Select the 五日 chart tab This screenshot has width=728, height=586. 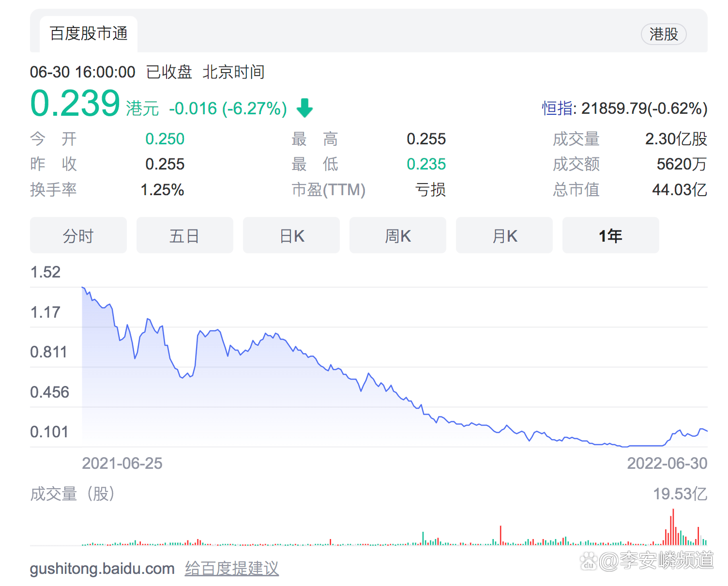point(184,236)
